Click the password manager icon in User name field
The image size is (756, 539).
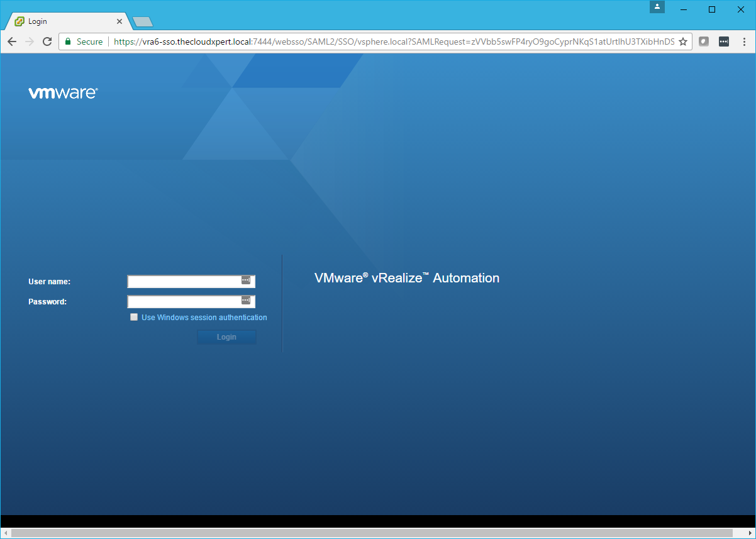246,281
